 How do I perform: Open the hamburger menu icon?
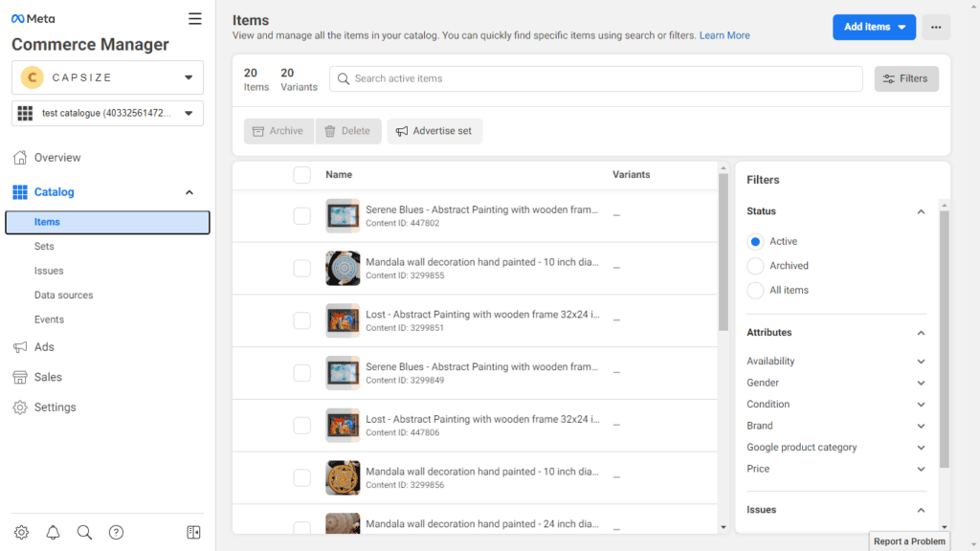click(195, 19)
